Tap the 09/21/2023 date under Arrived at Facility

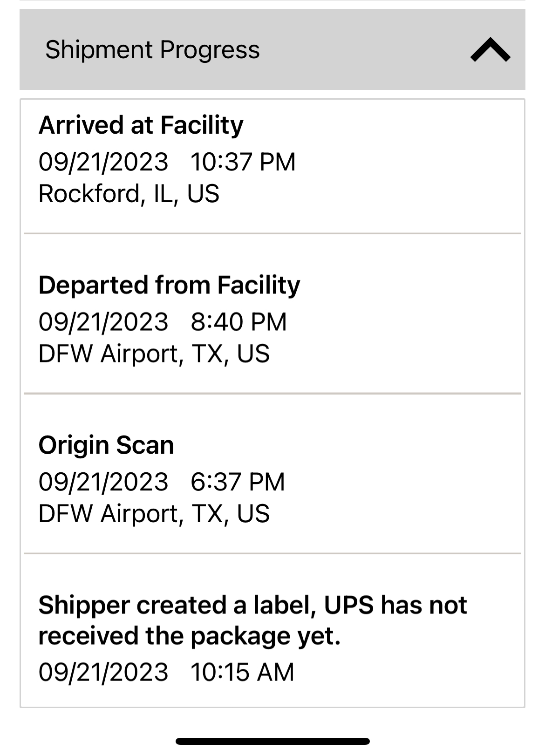point(103,162)
